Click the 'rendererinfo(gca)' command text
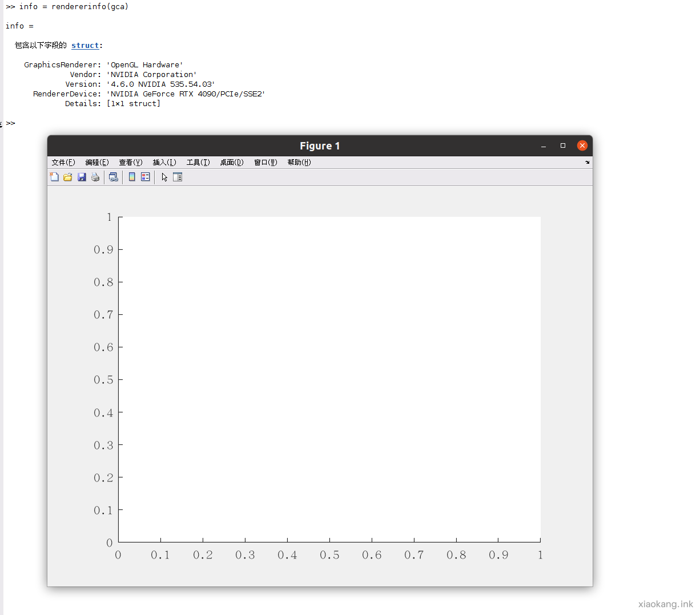Viewport: 700px width, 615px height. [x=90, y=6]
